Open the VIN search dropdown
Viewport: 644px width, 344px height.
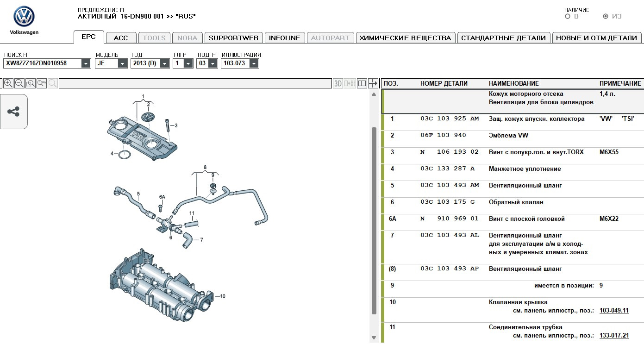[x=86, y=63]
